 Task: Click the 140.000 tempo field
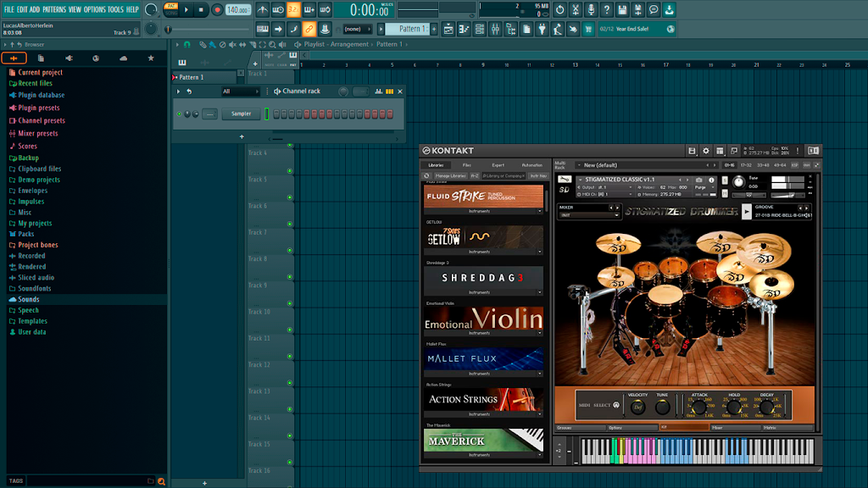237,9
